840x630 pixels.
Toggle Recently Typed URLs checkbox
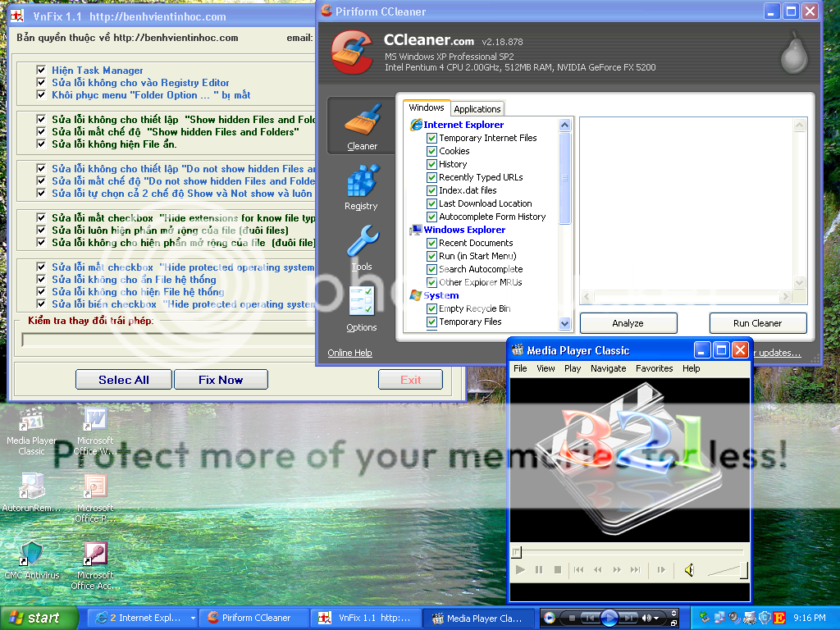431,177
